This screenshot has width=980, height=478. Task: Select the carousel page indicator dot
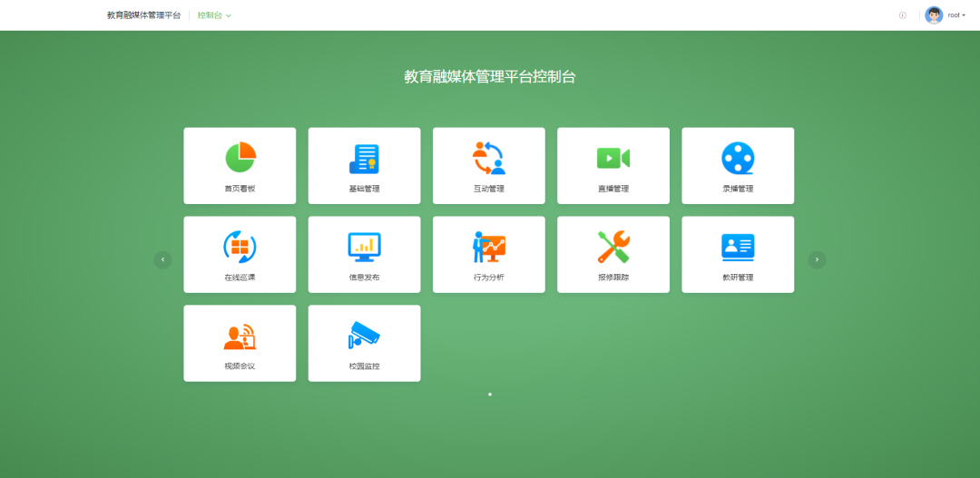pyautogui.click(x=490, y=395)
